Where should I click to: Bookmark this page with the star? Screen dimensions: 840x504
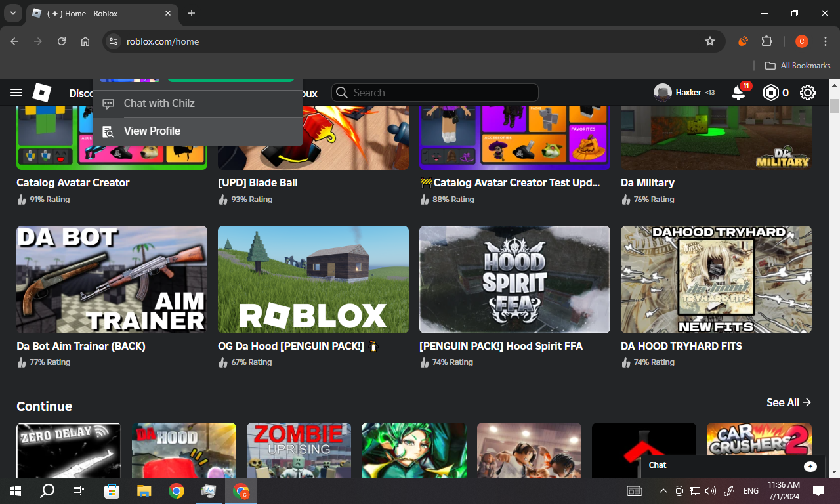(709, 41)
